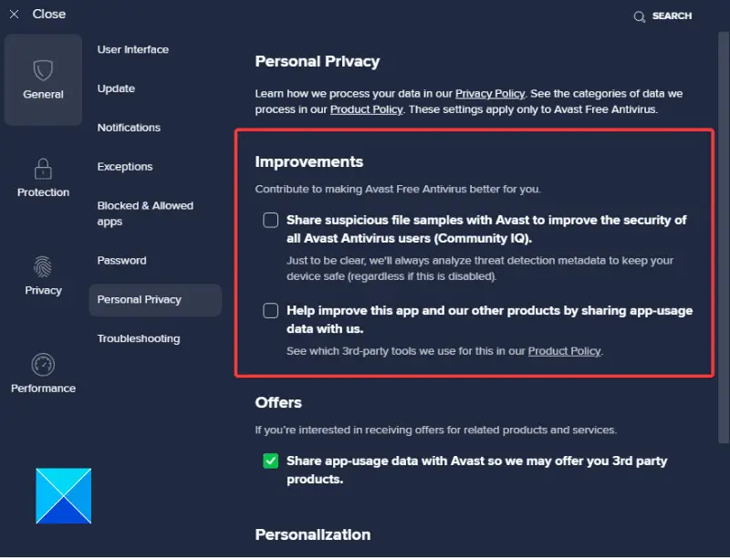
Task: Select Notifications in the submenu
Action: click(x=129, y=128)
